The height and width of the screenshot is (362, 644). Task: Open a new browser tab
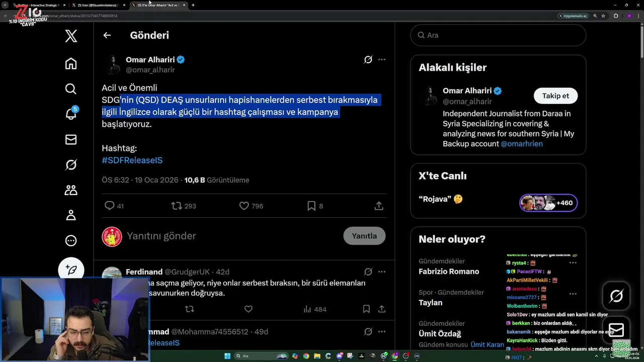(193, 5)
